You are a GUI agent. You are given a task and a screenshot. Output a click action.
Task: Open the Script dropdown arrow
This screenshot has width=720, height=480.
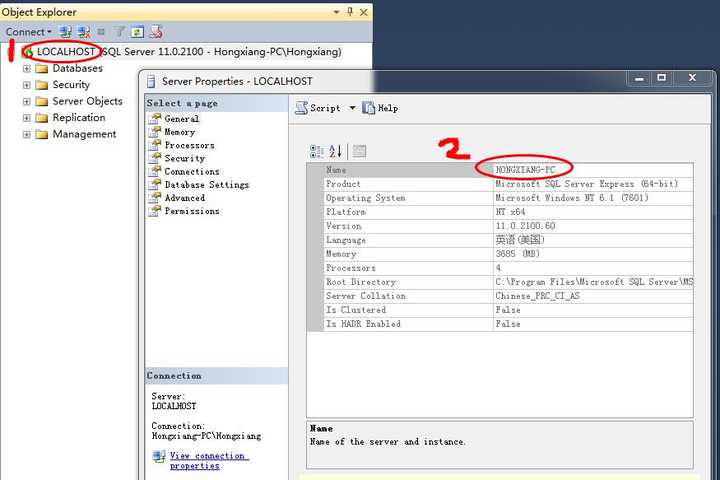pyautogui.click(x=352, y=108)
